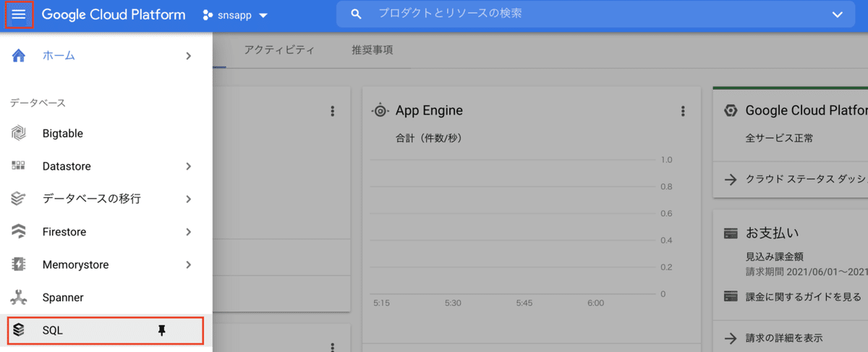Open SQL from the navigation menu
This screenshot has width=868, height=352.
tap(105, 330)
